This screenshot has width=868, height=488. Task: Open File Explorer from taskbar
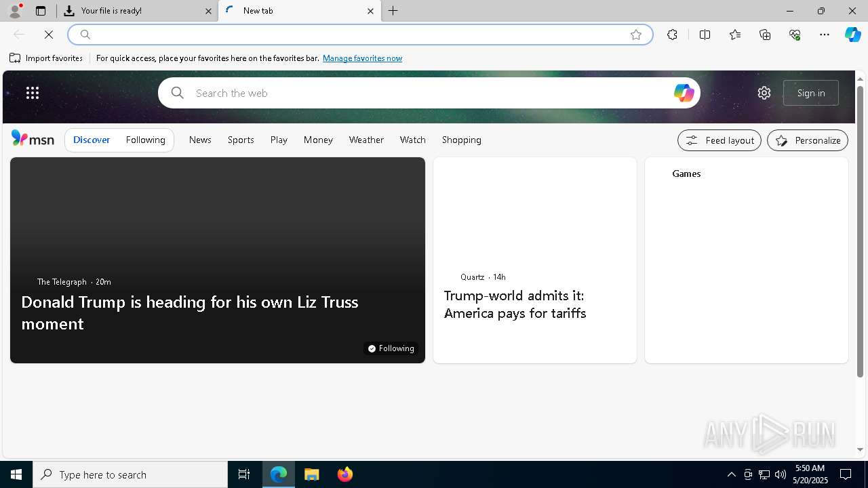[x=312, y=474]
